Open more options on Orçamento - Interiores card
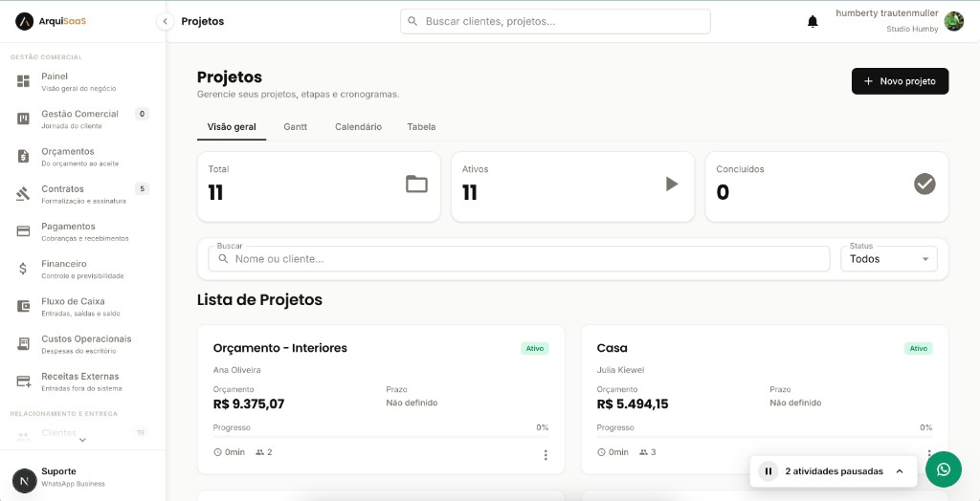Viewport: 980px width, 501px height. [546, 455]
